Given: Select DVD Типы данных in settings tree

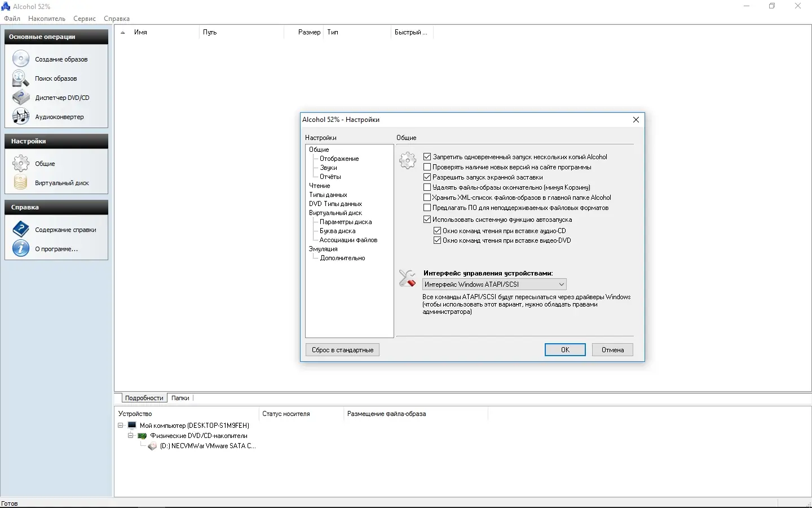Looking at the screenshot, I should click(336, 204).
